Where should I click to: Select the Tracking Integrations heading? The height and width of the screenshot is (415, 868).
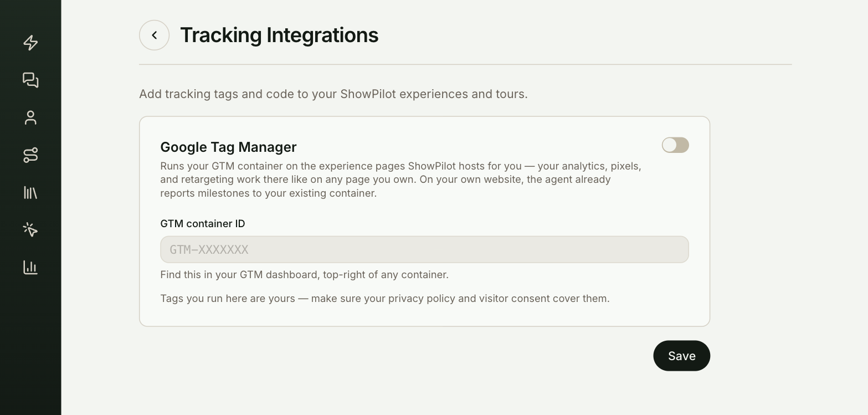(279, 35)
